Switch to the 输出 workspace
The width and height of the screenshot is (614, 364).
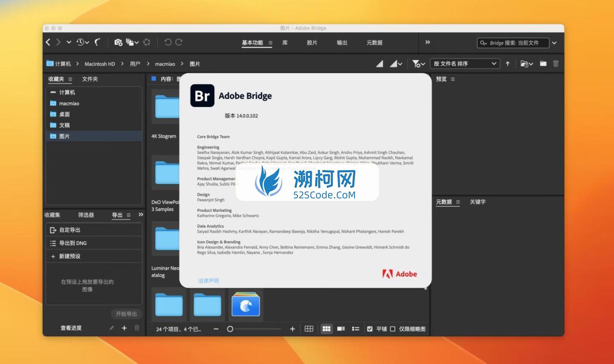click(342, 43)
